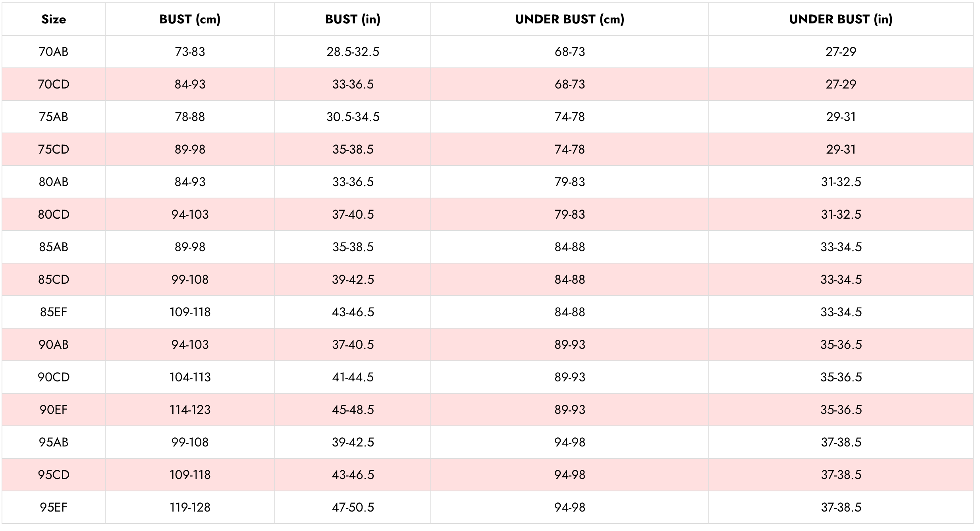Click the 70CD size row label
The image size is (980, 531).
coord(54,84)
